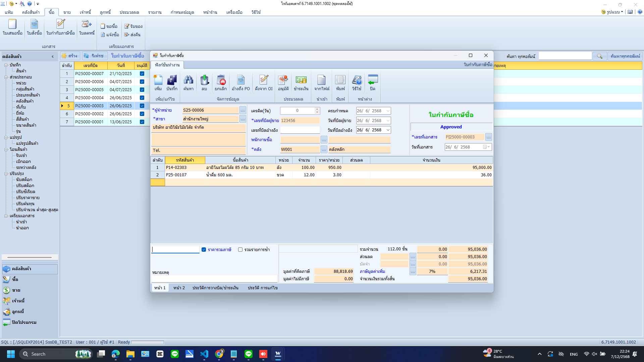This screenshot has height=362, width=644.
Task: Toggle approval checkbox for PI25000-00007
Action: click(x=142, y=74)
